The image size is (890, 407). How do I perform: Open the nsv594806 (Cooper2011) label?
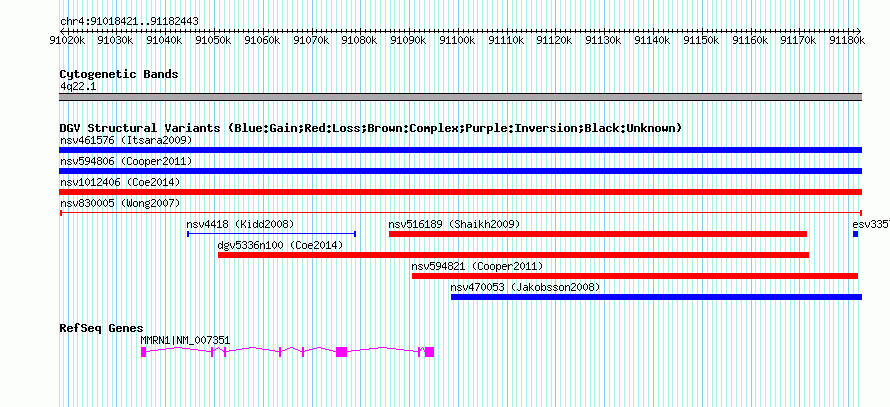(x=126, y=161)
